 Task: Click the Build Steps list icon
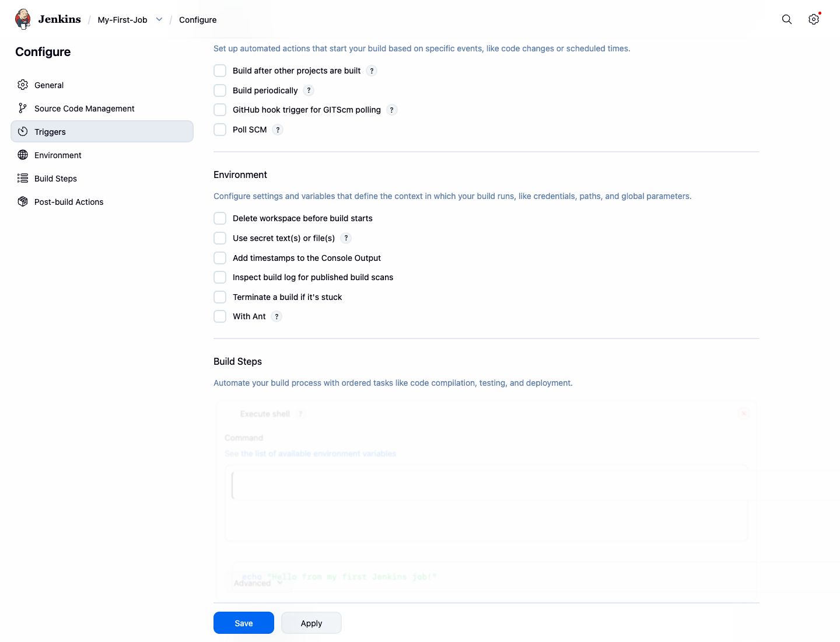pos(23,178)
